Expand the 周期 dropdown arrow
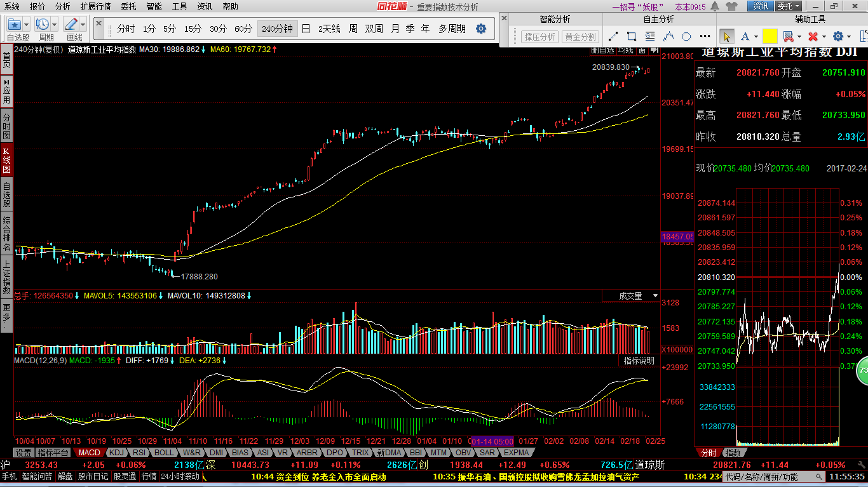This screenshot has height=487, width=868. (54, 25)
